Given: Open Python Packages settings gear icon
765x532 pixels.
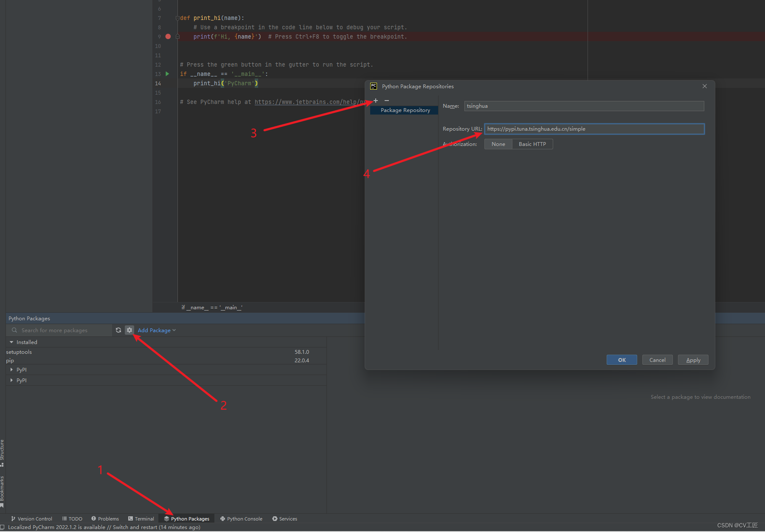Looking at the screenshot, I should (x=129, y=330).
